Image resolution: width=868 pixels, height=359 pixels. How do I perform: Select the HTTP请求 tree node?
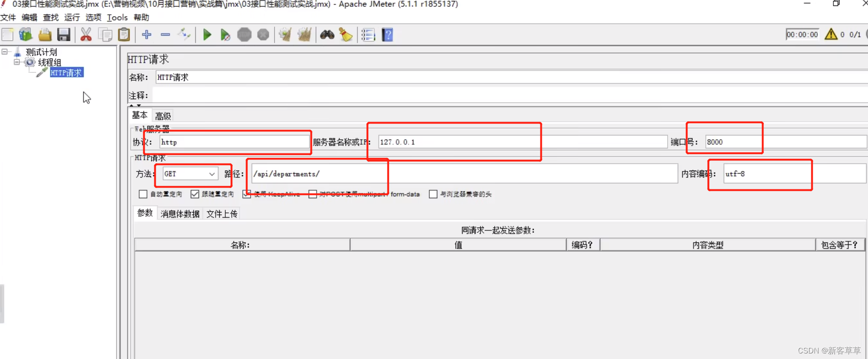(66, 73)
